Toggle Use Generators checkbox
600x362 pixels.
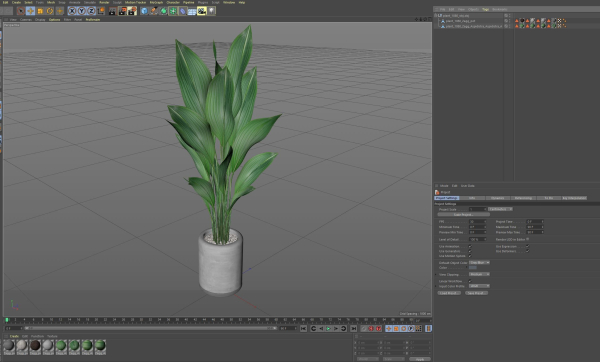[470, 251]
